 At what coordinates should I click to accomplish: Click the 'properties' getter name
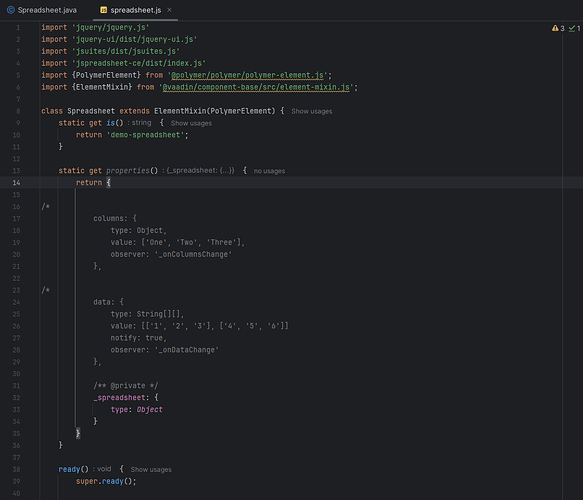[128, 171]
